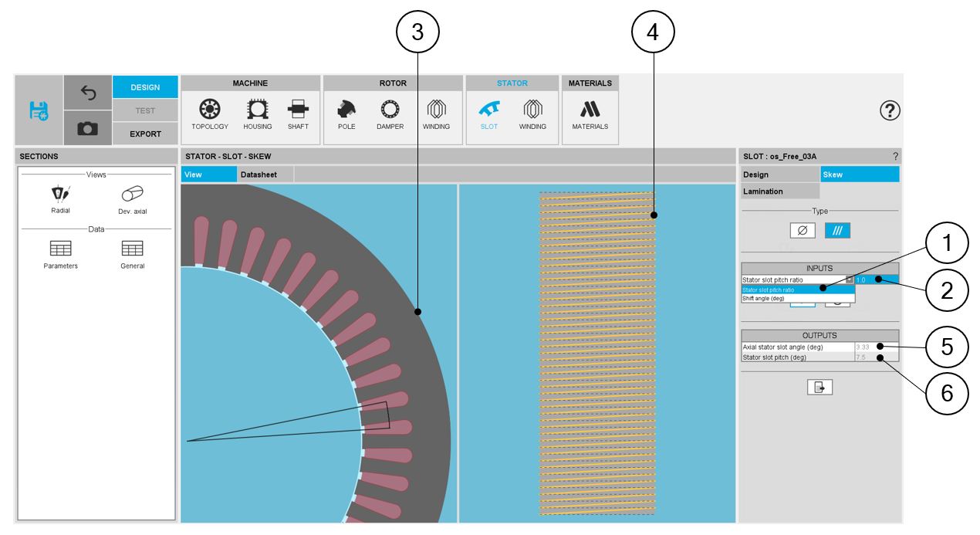Select the skewed slot type option

coord(837,230)
